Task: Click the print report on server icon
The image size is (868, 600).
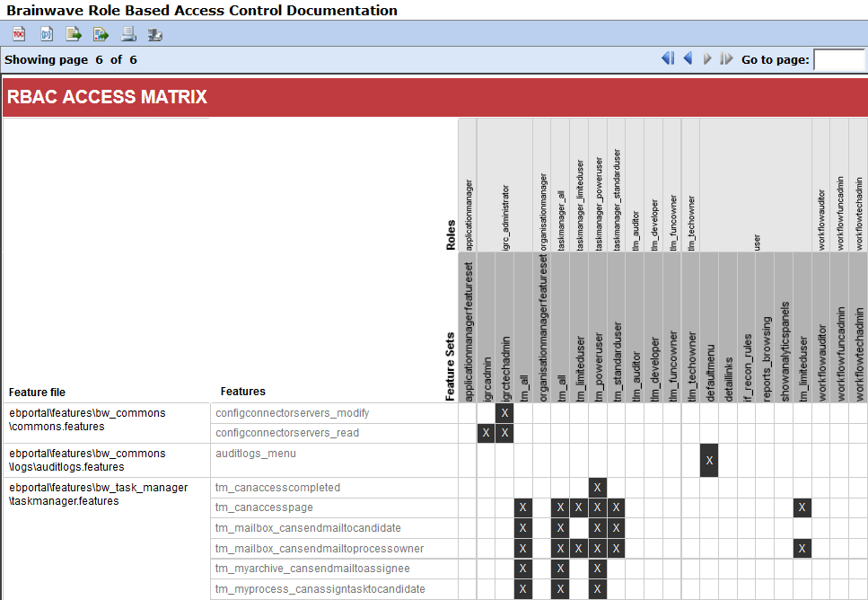Action: click(155, 35)
